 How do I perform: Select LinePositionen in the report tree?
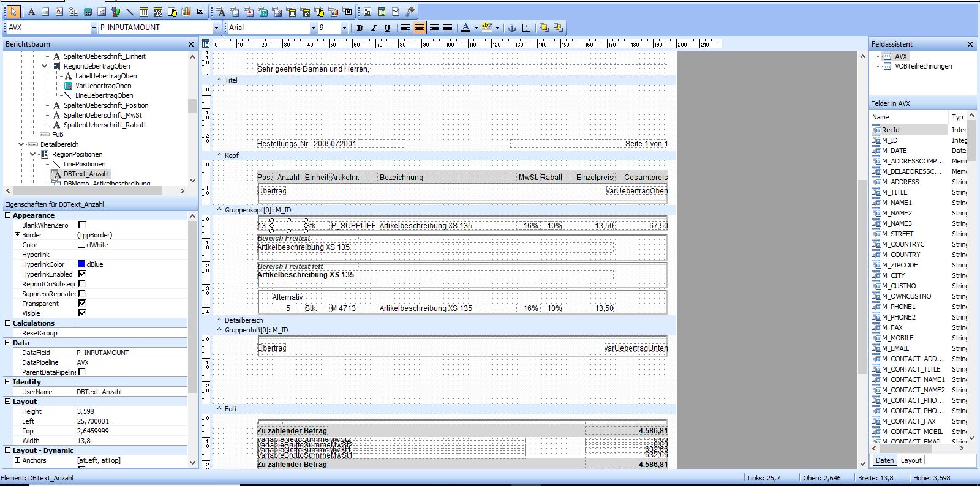click(85, 164)
